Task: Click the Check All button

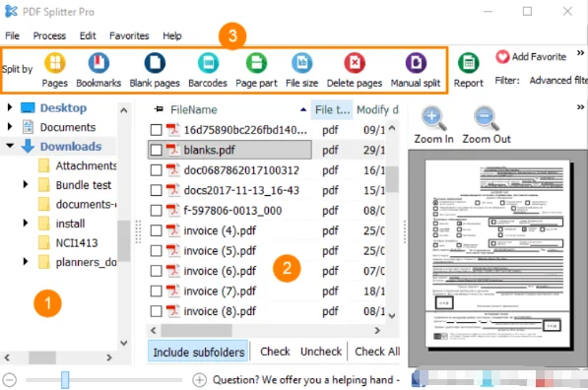Action: pyautogui.click(x=377, y=352)
